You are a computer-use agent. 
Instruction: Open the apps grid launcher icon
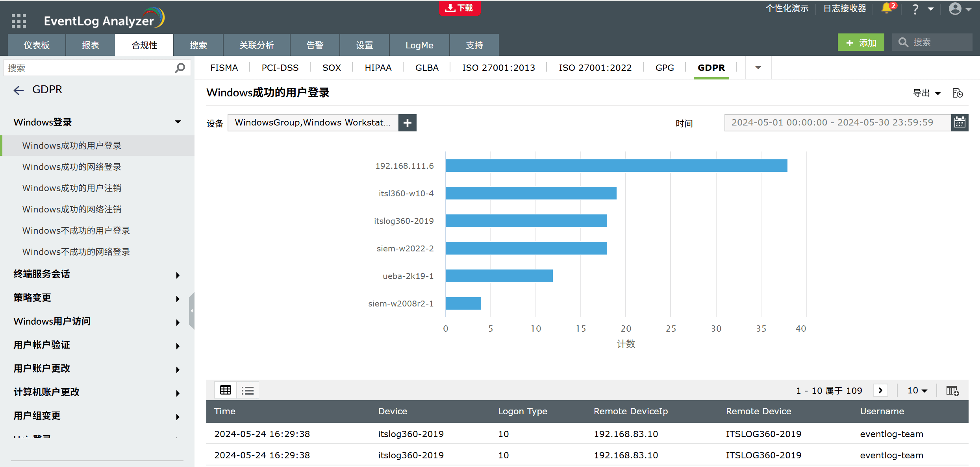[x=19, y=21]
